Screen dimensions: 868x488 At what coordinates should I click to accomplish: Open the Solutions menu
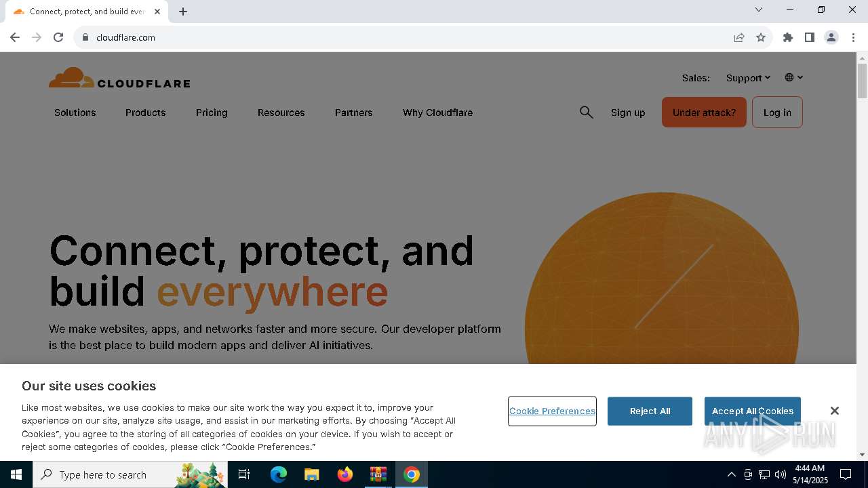pos(75,113)
